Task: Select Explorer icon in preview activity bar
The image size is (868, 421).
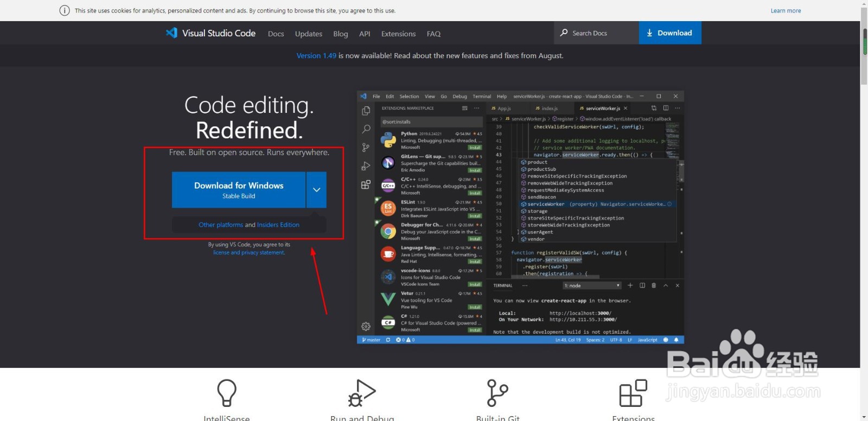Action: click(x=366, y=111)
